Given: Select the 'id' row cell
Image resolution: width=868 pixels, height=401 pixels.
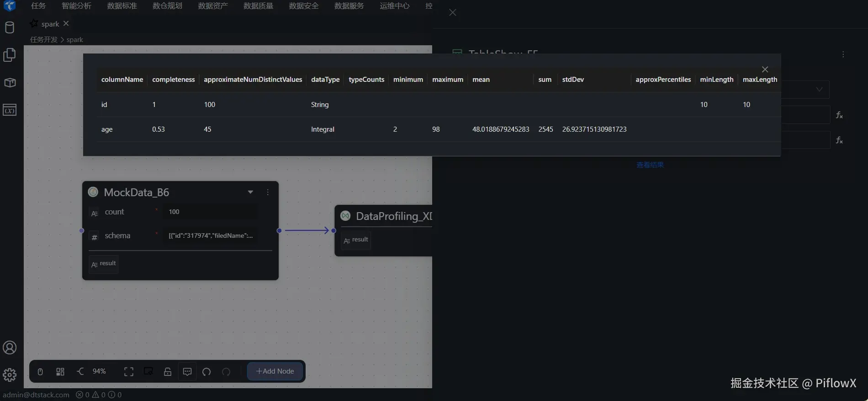Looking at the screenshot, I should click(104, 105).
